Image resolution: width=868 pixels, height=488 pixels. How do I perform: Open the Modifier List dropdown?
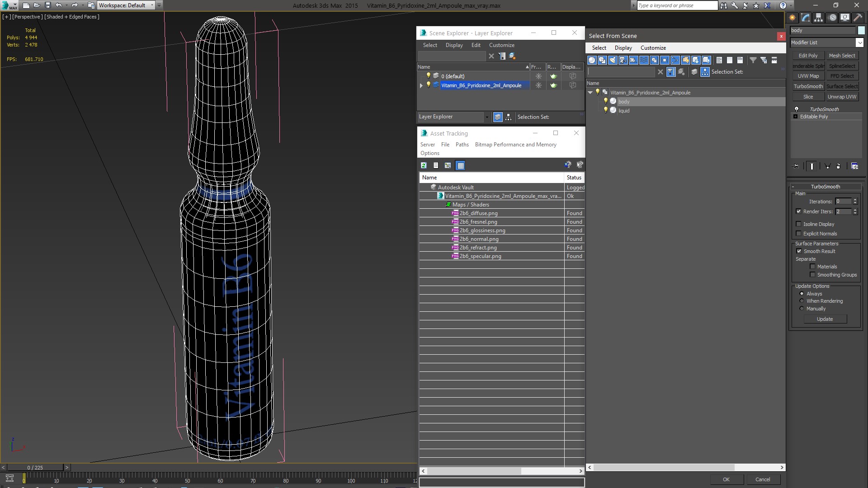coord(859,42)
